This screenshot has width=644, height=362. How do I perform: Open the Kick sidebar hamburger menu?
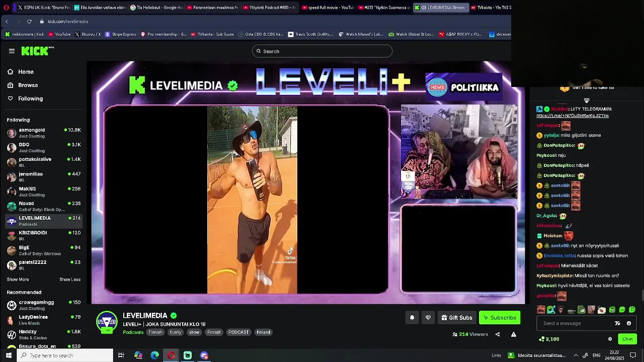[x=12, y=51]
